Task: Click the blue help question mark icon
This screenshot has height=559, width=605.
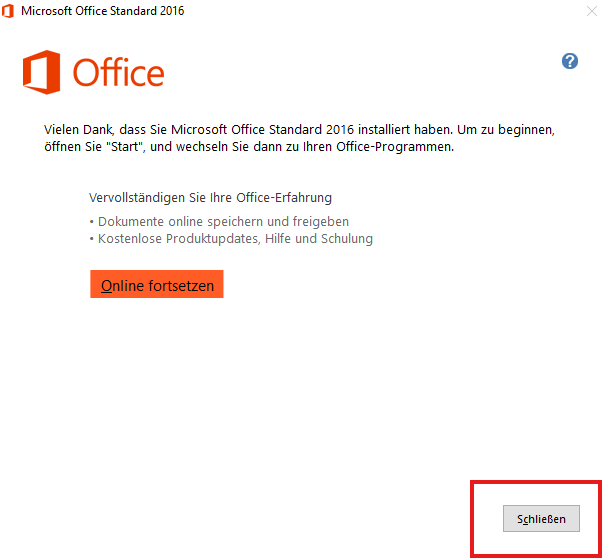Action: click(x=570, y=61)
